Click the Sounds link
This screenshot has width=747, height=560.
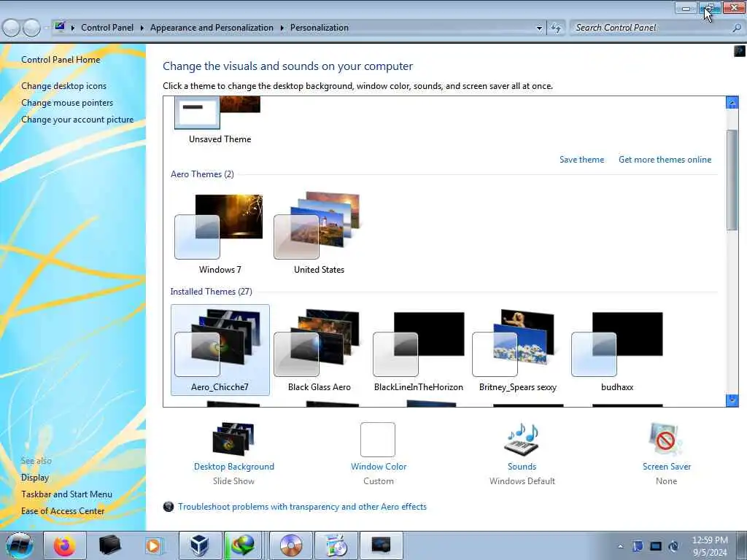pyautogui.click(x=522, y=467)
